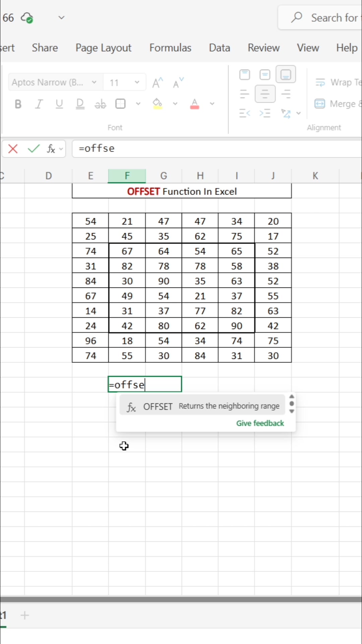
Task: Increase font size with the larger A icon
Action: coord(158,83)
